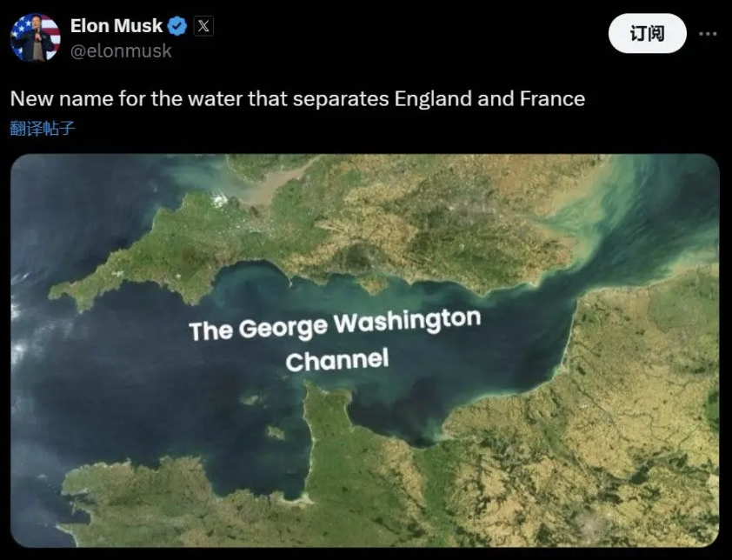Screen dimensions: 732x560
Task: Click "The George Washington" label on map
Action: click(335, 325)
